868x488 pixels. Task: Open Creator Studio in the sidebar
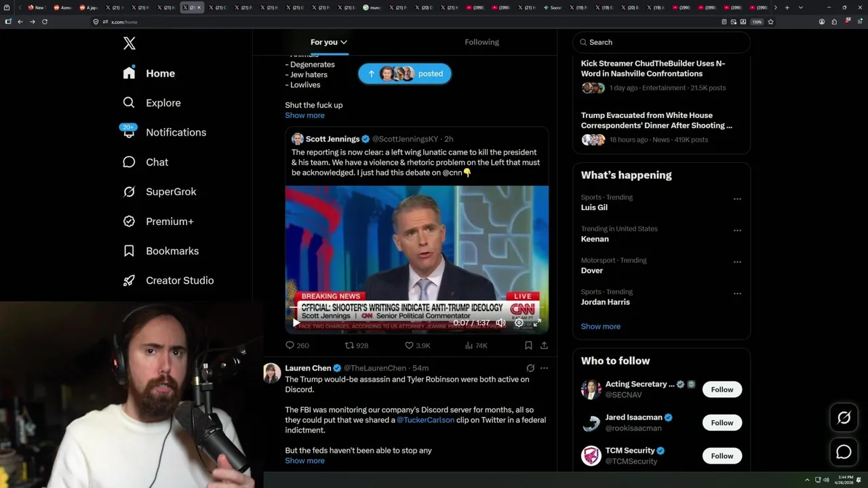point(169,281)
